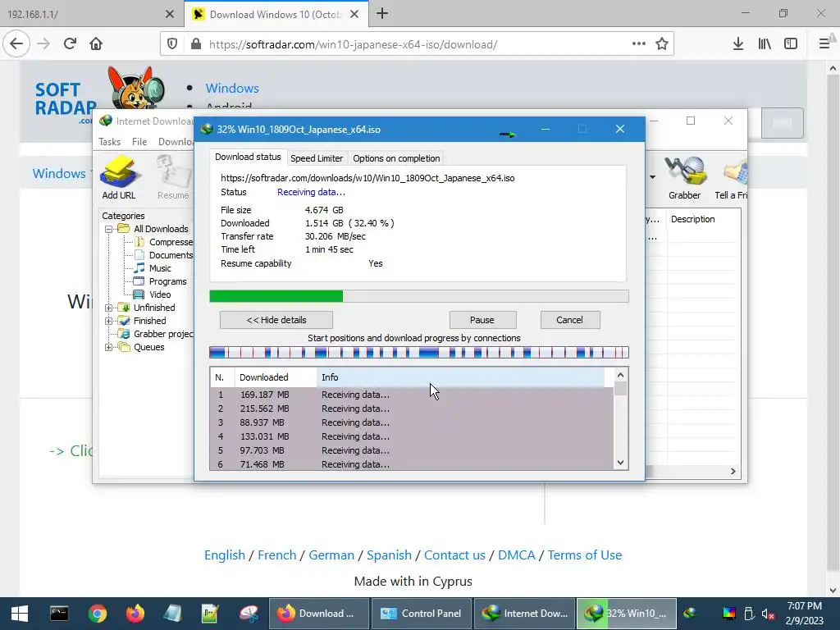840x630 pixels.
Task: Select connection row 1 with 169.187 MB
Action: point(412,395)
